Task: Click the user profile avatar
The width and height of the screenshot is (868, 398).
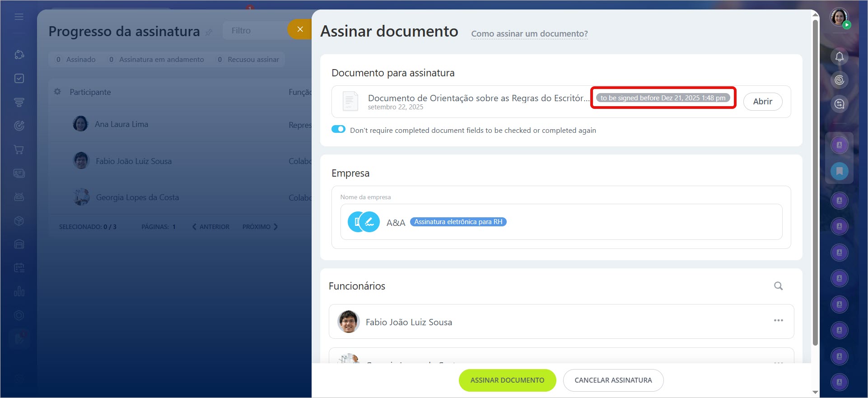Action: (839, 18)
